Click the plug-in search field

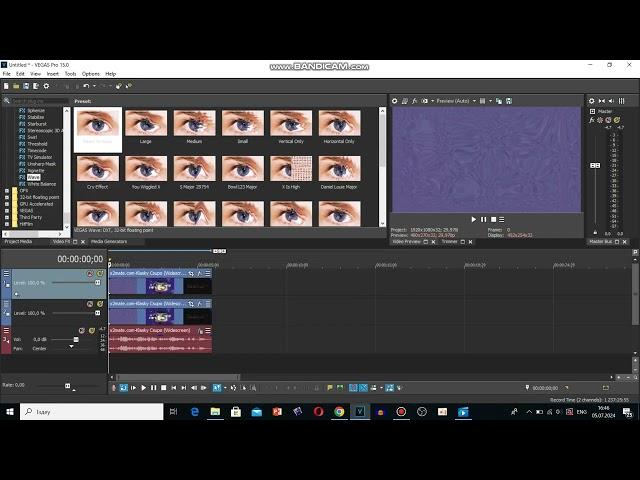click(40, 100)
